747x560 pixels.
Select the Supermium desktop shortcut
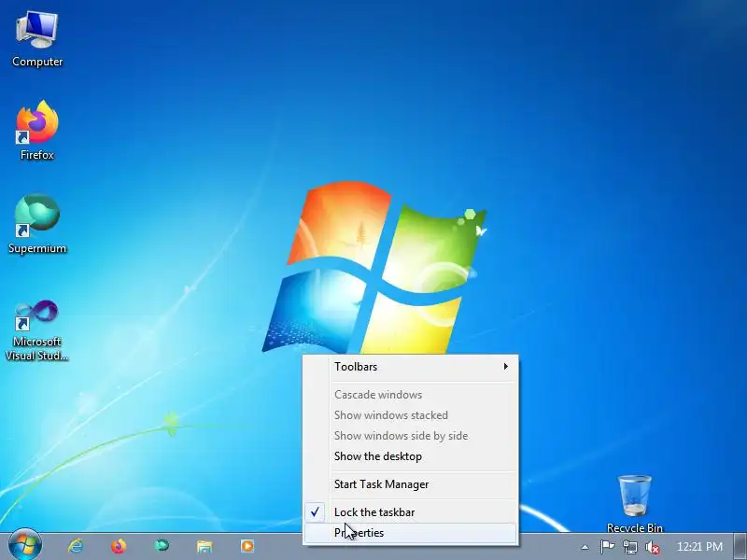click(37, 224)
